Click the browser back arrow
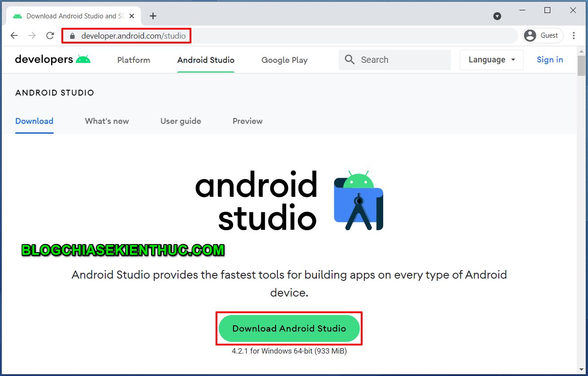Viewport: 588px width, 376px height. click(14, 35)
